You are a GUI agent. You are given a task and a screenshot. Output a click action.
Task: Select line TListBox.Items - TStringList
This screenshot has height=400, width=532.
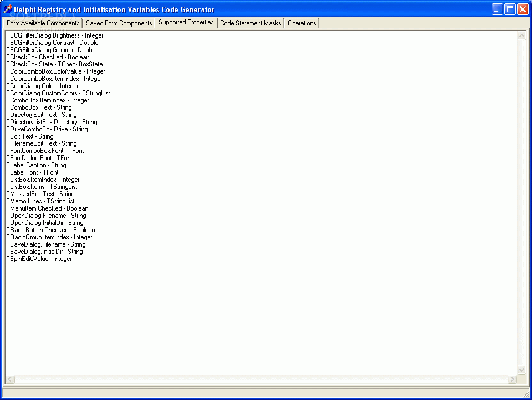coord(42,187)
